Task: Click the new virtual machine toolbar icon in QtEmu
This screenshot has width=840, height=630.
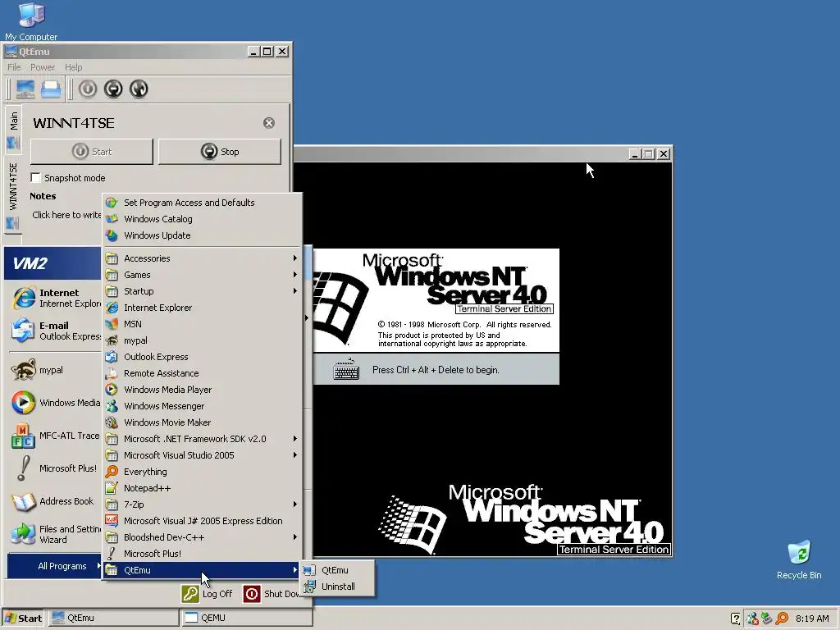Action: tap(25, 89)
